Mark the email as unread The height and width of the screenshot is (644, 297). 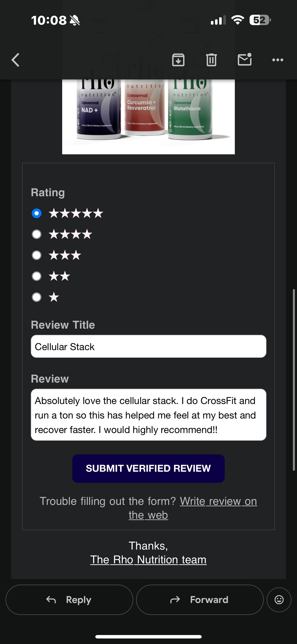coord(245,59)
